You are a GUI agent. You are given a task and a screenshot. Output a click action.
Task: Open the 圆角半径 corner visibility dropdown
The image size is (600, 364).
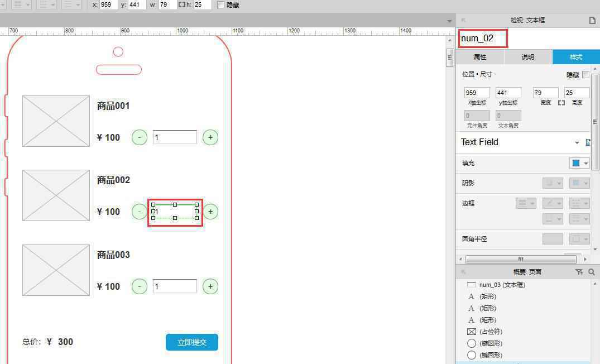[579, 239]
